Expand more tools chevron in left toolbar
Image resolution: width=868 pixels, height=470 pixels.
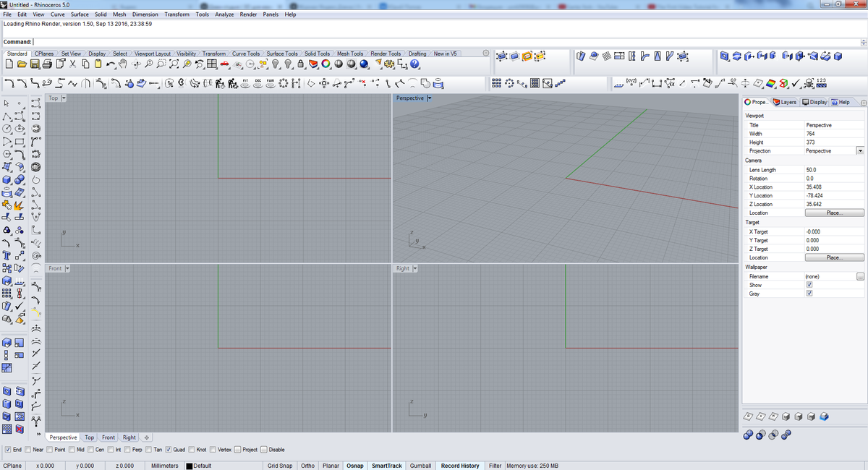click(x=38, y=434)
